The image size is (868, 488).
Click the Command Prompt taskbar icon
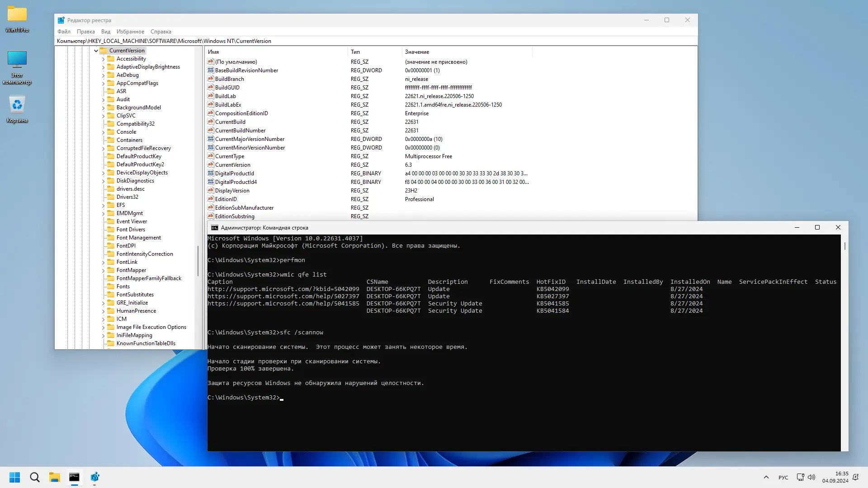[x=74, y=477]
